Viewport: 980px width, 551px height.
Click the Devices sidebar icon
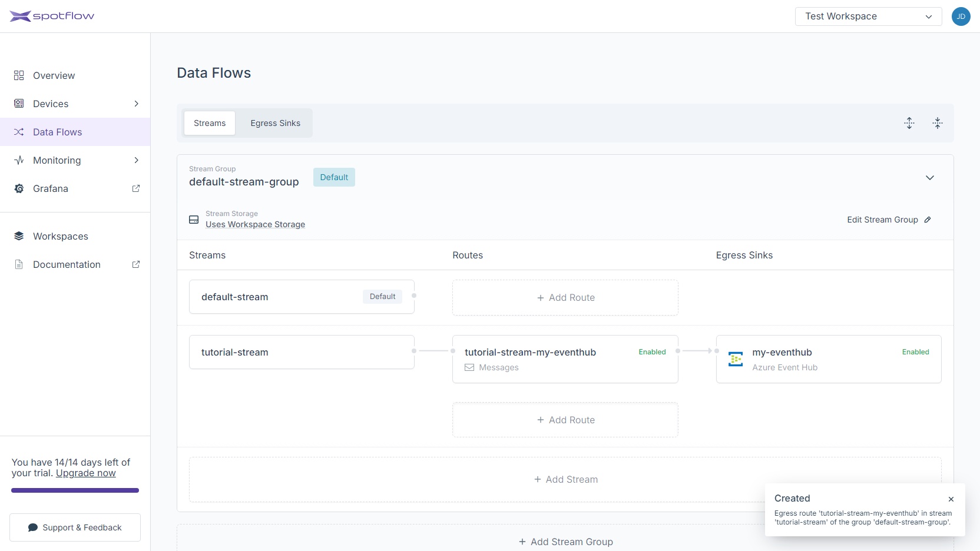tap(19, 104)
